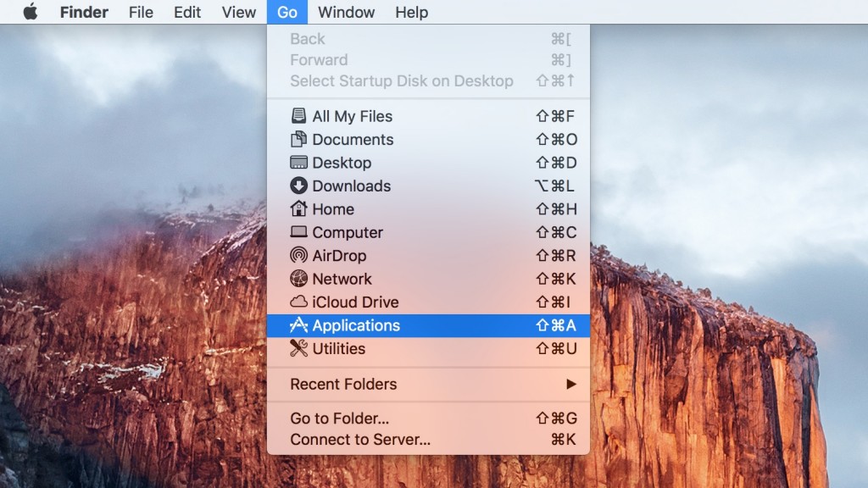Viewport: 868px width, 488px height.
Task: Open the Edit menu
Action: coord(187,12)
